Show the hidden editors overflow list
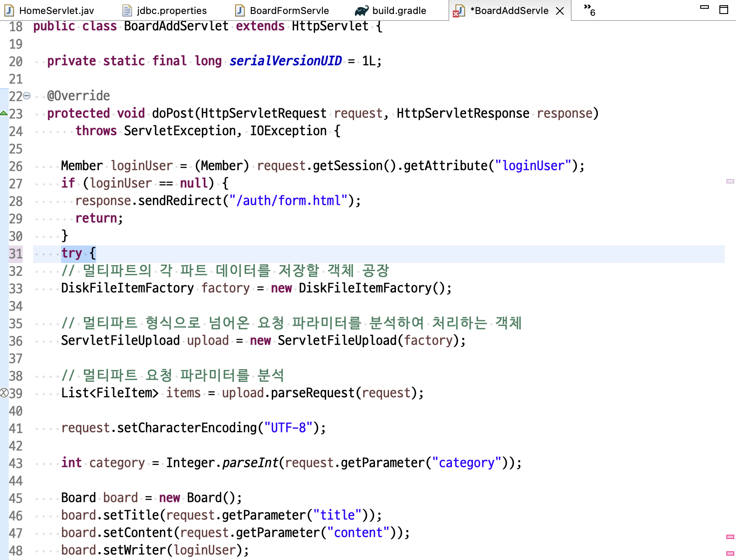The height and width of the screenshot is (560, 736). click(x=590, y=10)
